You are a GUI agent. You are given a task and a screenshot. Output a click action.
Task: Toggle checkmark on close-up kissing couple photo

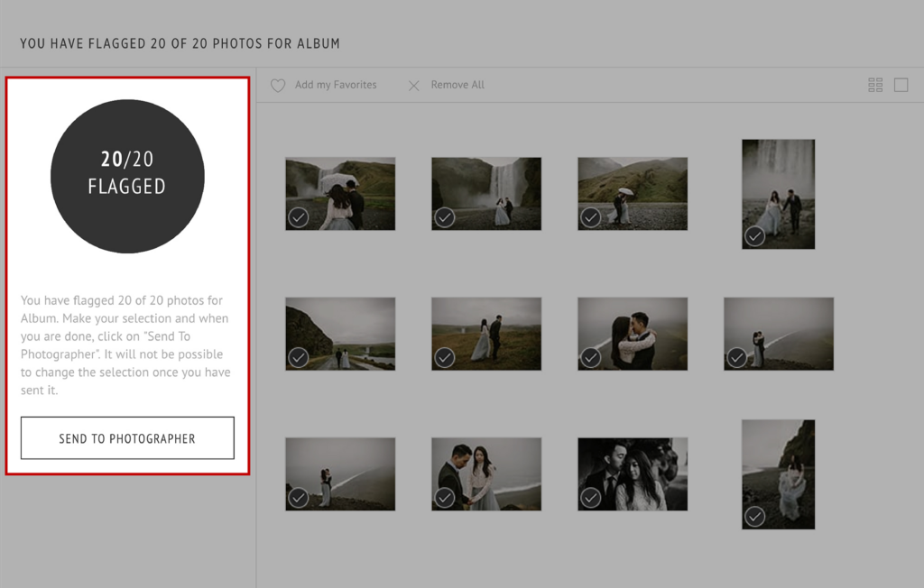click(590, 358)
